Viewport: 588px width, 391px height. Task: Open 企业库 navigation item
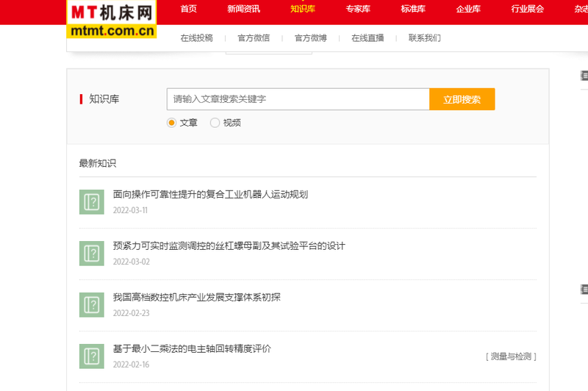[x=468, y=9]
